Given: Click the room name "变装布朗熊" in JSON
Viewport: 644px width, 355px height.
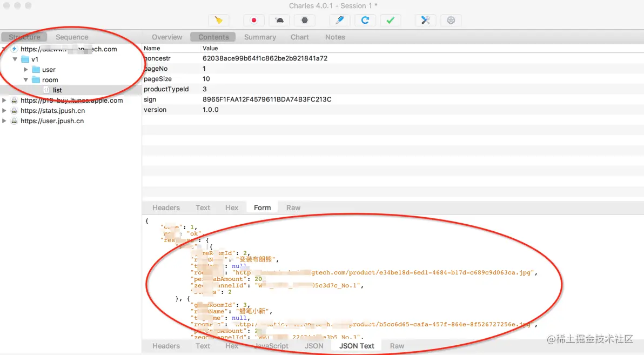Looking at the screenshot, I should (x=258, y=260).
